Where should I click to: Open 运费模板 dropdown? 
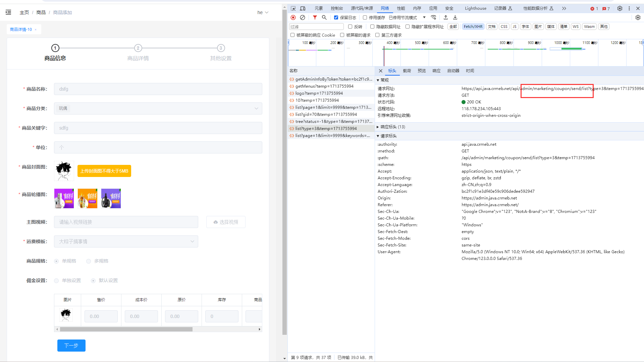click(126, 241)
